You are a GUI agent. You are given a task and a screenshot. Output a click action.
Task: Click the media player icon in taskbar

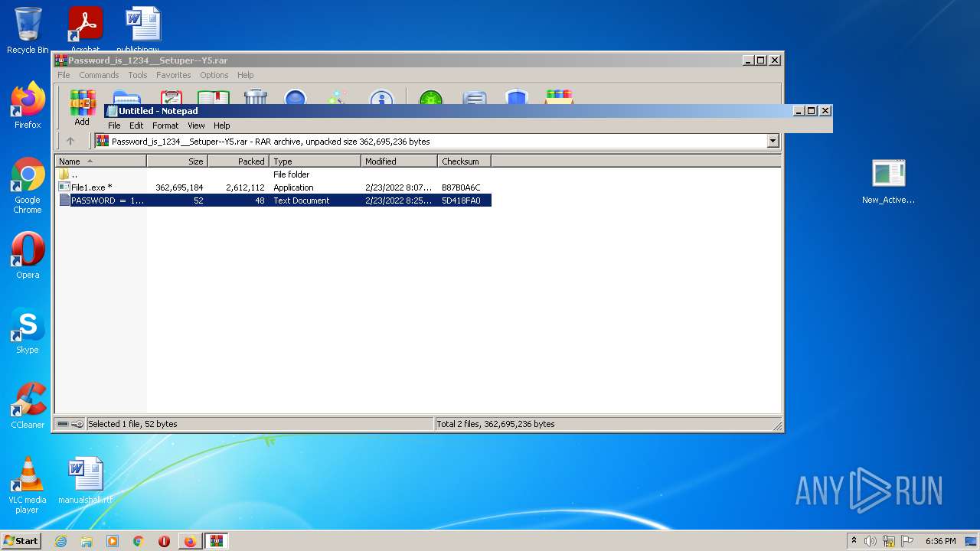pyautogui.click(x=113, y=541)
